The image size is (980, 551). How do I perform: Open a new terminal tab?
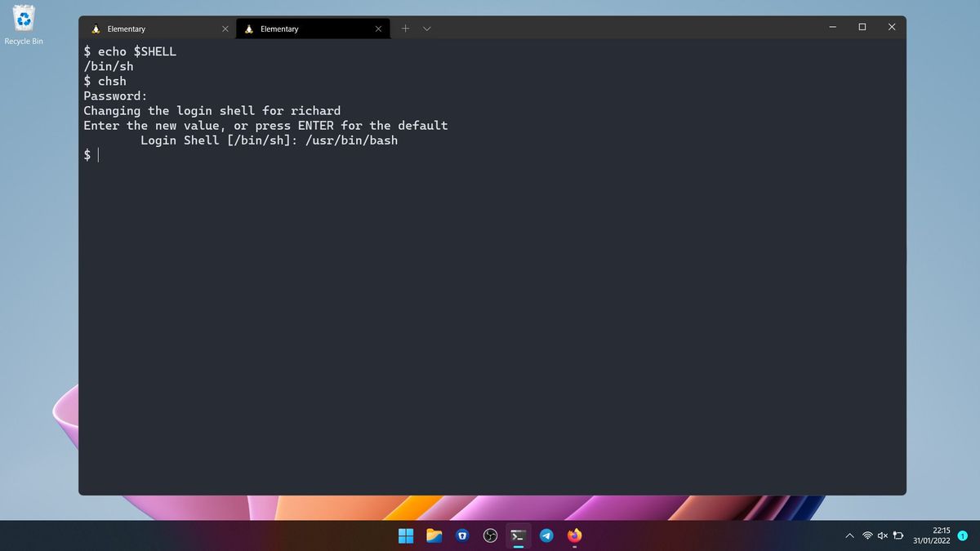point(406,28)
